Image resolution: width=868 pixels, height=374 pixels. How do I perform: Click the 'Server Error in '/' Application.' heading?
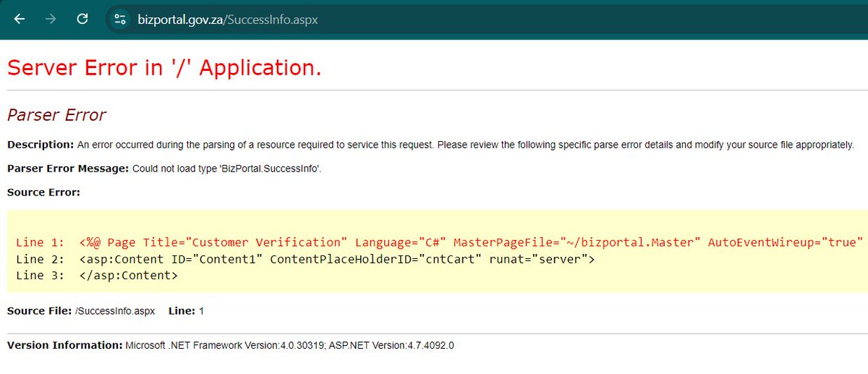click(x=164, y=67)
